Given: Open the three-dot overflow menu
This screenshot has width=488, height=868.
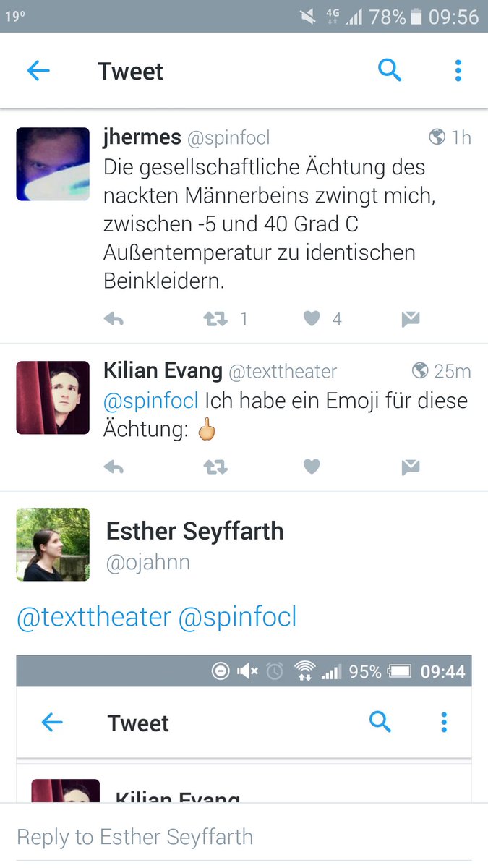Looking at the screenshot, I should coord(458,70).
